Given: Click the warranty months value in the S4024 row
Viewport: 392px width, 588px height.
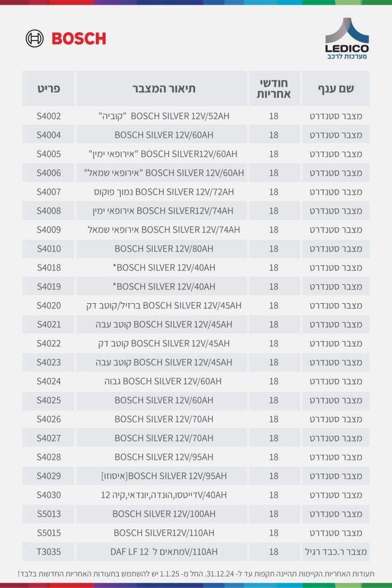Looking at the screenshot, I should point(274,381).
